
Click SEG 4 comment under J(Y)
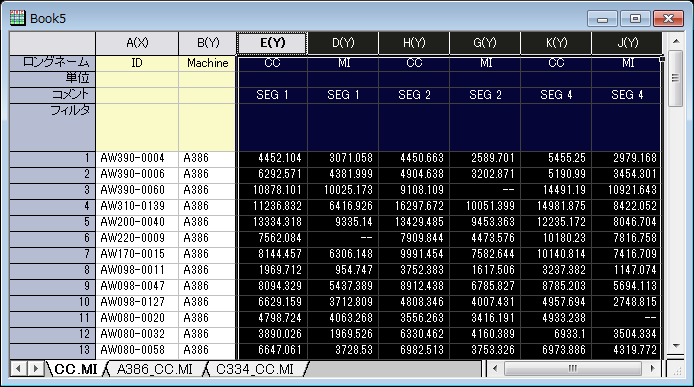pos(627,95)
